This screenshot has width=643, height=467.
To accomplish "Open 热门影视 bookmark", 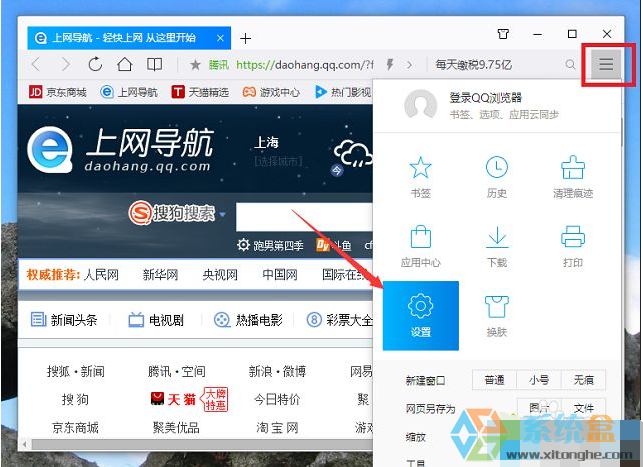I will pos(343,92).
